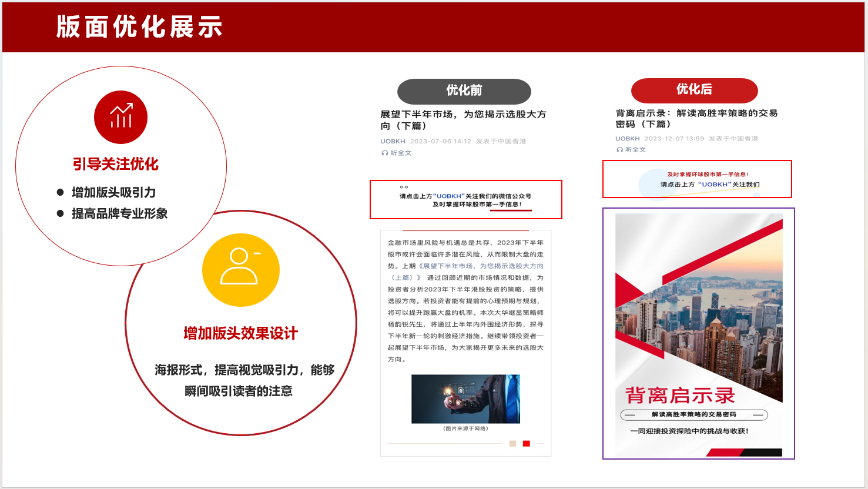Click the yellow user profile icon
This screenshot has width=868, height=489.
point(240,270)
